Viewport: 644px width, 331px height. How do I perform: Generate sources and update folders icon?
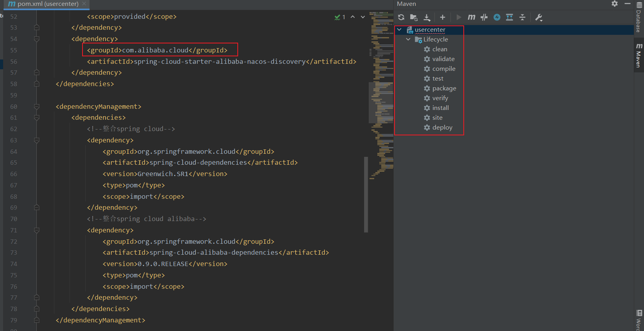[x=414, y=17]
